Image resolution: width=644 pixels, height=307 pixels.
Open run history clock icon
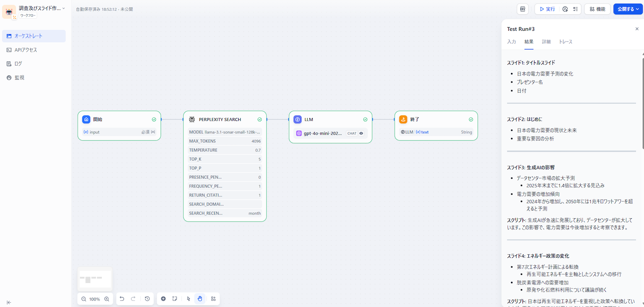(x=565, y=9)
